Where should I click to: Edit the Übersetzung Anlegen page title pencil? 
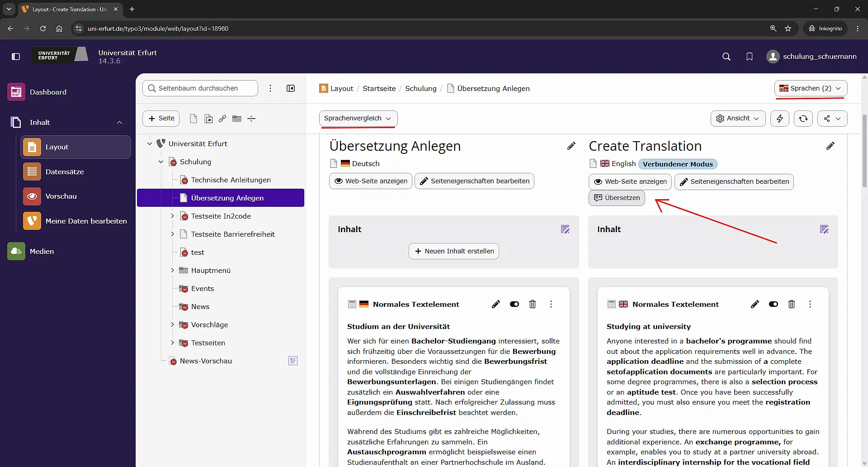pos(571,146)
